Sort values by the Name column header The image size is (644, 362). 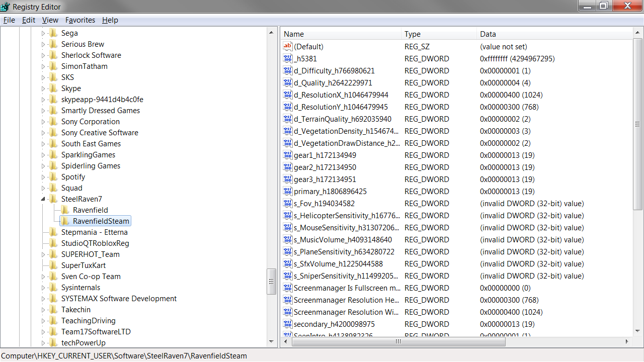(341, 34)
